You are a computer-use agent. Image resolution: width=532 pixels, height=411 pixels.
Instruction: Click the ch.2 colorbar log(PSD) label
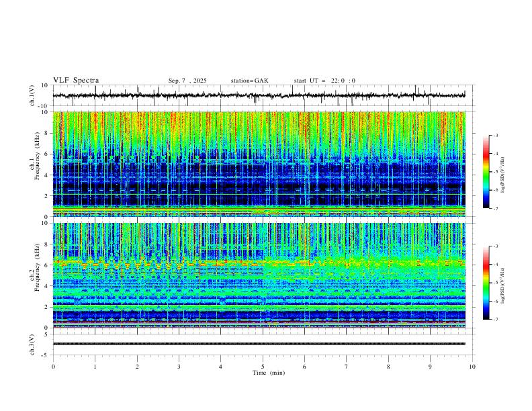pyautogui.click(x=503, y=285)
